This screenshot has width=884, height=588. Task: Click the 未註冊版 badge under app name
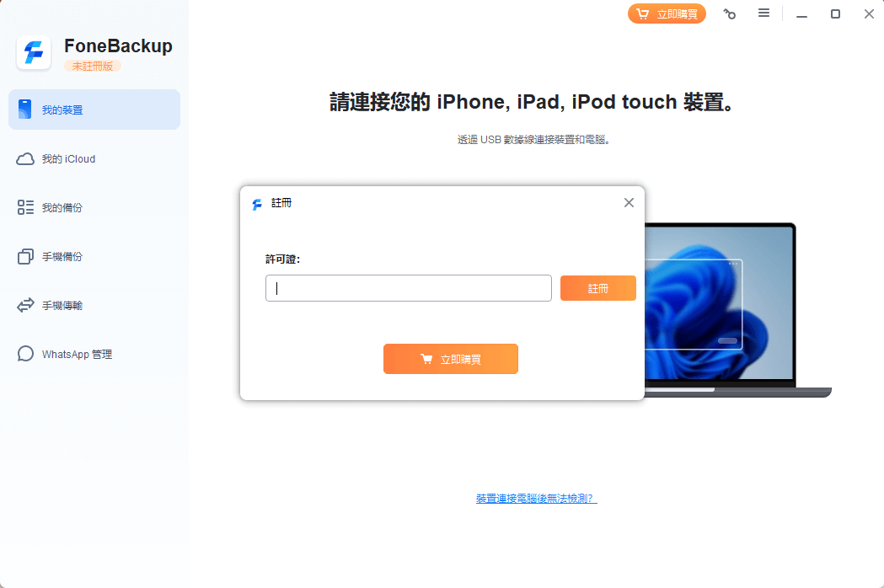coord(93,66)
